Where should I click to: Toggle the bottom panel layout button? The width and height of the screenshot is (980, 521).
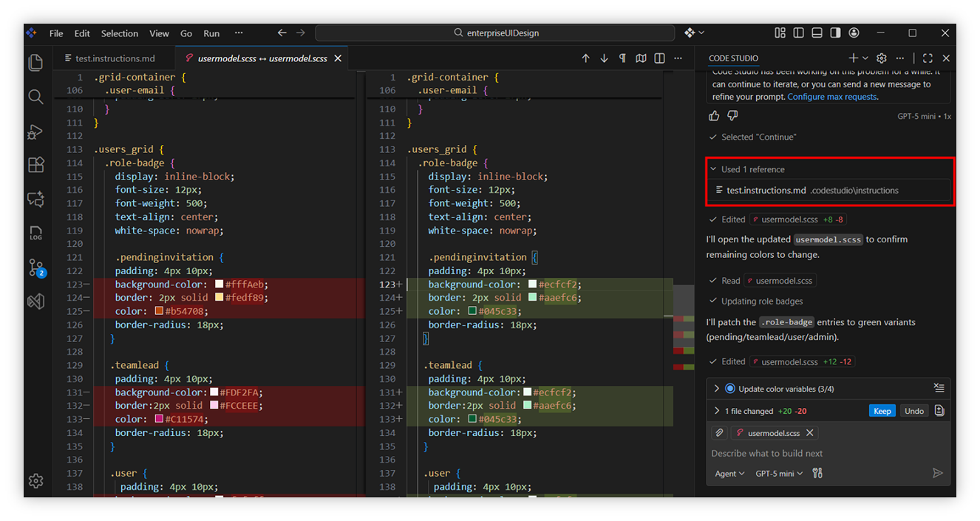[817, 33]
